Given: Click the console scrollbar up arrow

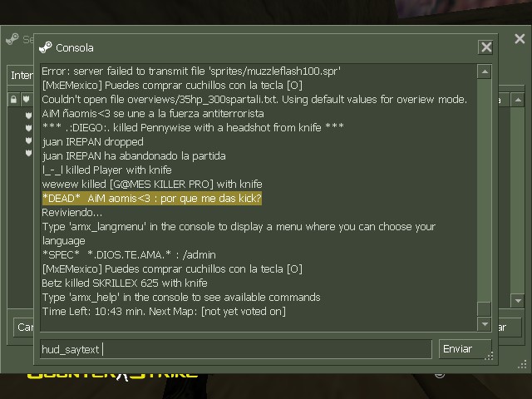Looking at the screenshot, I should 485,71.
